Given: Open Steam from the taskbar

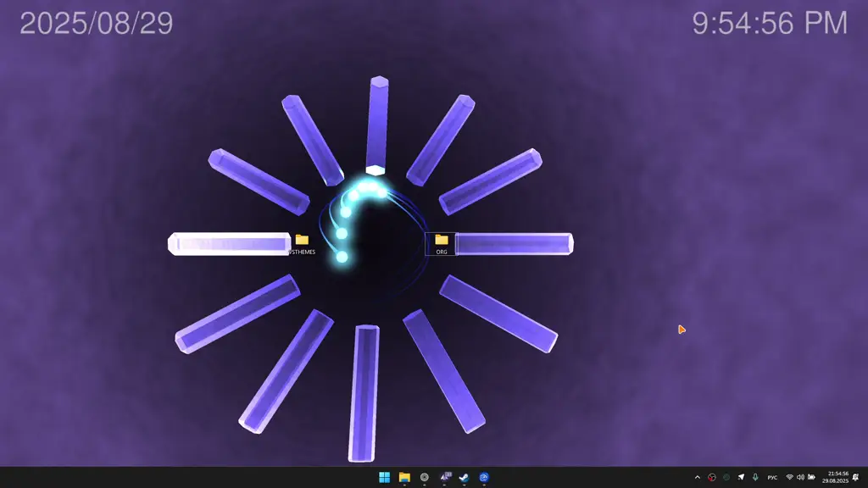Looking at the screenshot, I should pos(465,477).
